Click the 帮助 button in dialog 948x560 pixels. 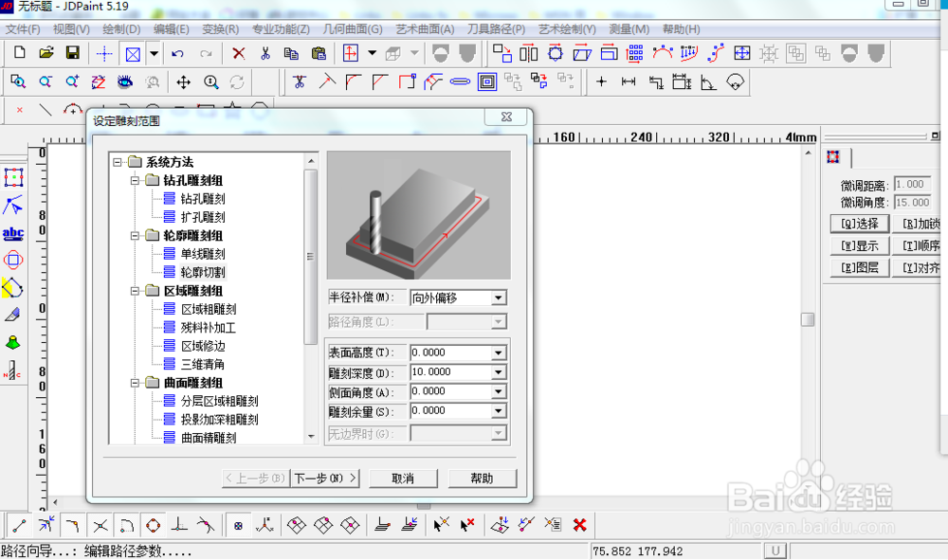pyautogui.click(x=482, y=479)
